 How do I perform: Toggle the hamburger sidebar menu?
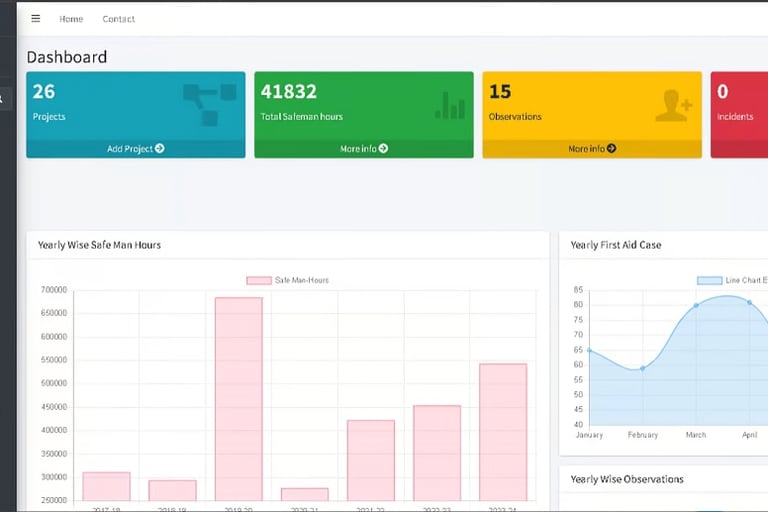click(36, 19)
